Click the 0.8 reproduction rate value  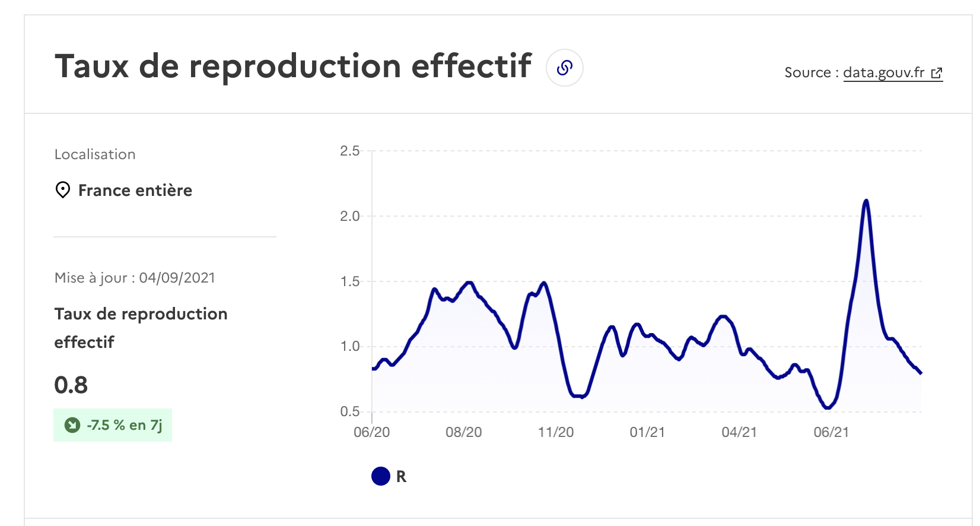71,385
